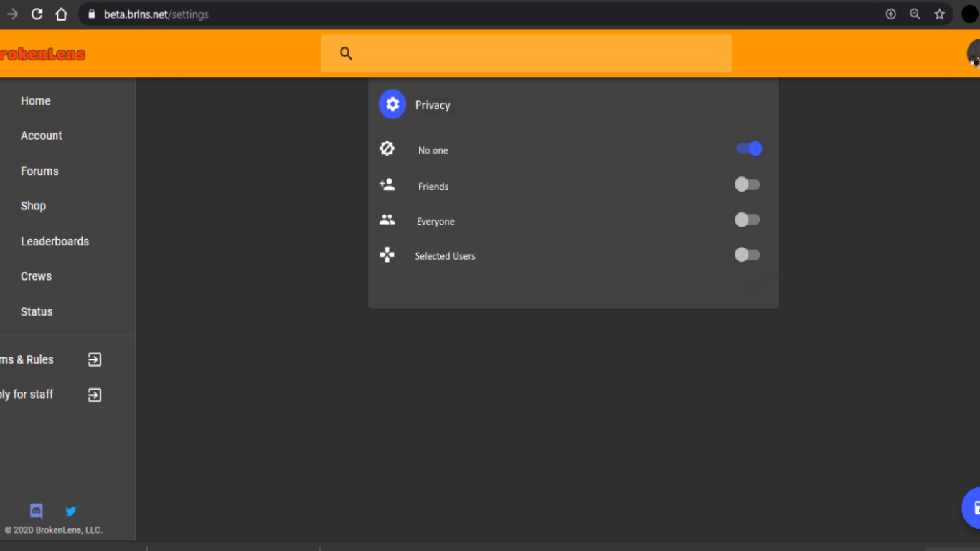
Task: Open the Twitter bird icon link
Action: point(70,512)
